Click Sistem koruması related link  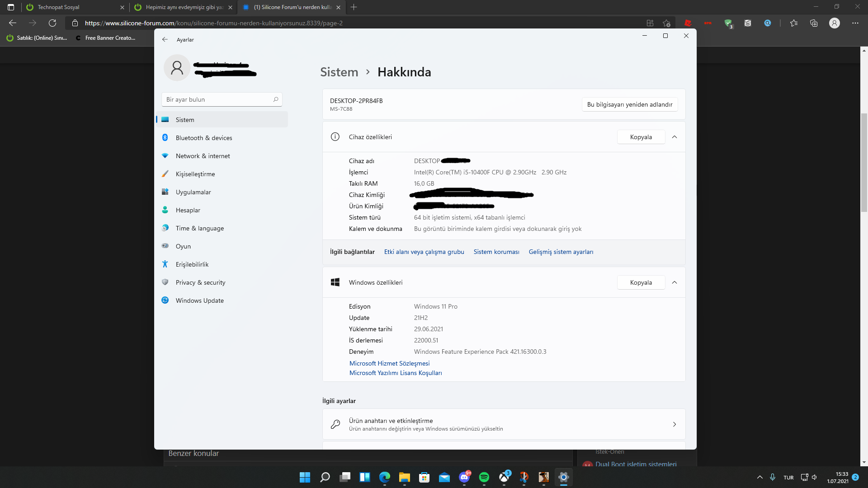click(496, 251)
